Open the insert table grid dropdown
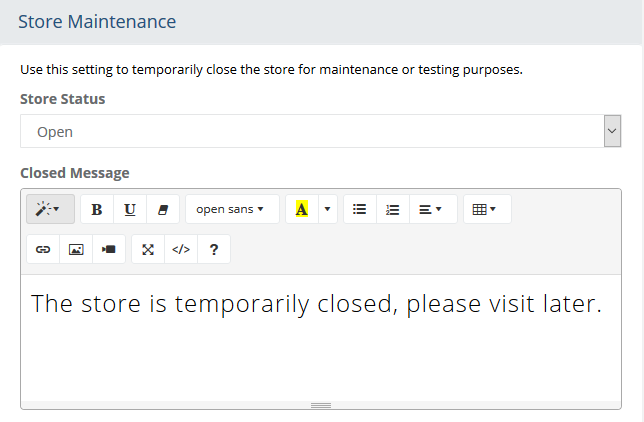This screenshot has width=644, height=422. pos(485,209)
